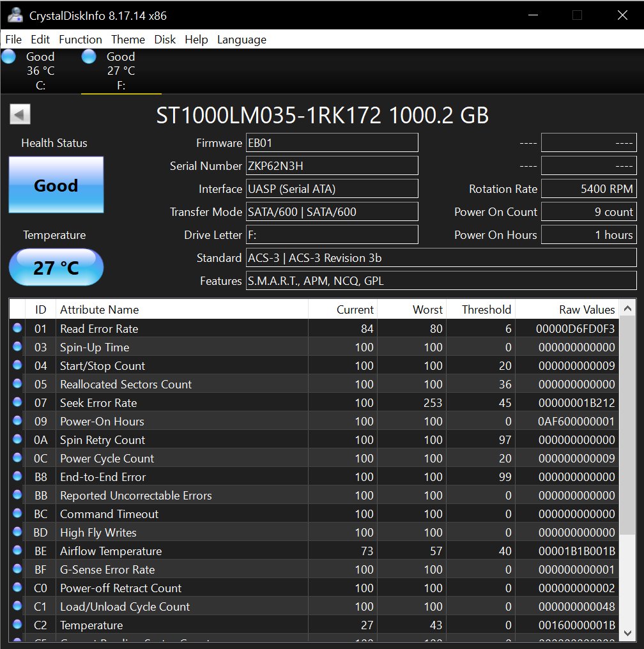This screenshot has height=649, width=644.
Task: Click the Drive Letter field
Action: point(332,234)
